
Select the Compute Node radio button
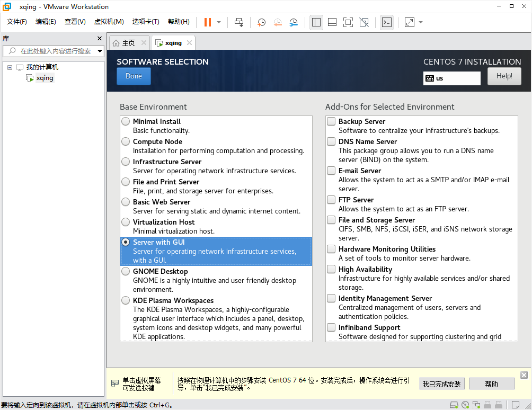pos(126,141)
